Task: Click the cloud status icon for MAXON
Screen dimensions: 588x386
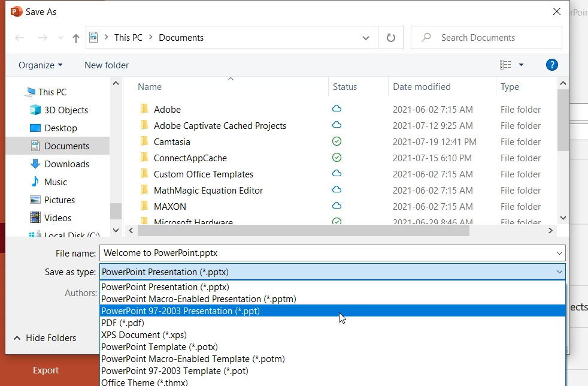Action: (337, 206)
